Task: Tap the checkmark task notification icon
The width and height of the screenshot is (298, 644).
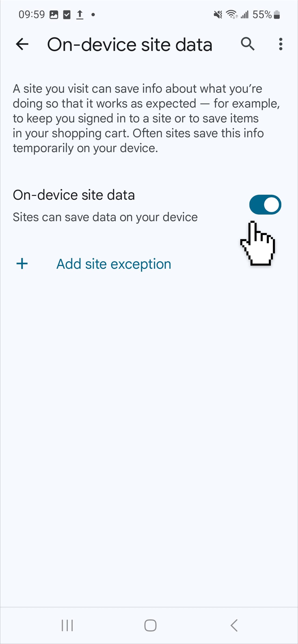Action: click(67, 15)
